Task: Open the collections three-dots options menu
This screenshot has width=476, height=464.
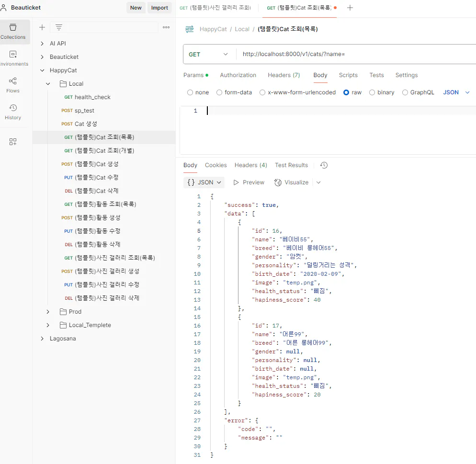Action: pyautogui.click(x=166, y=27)
